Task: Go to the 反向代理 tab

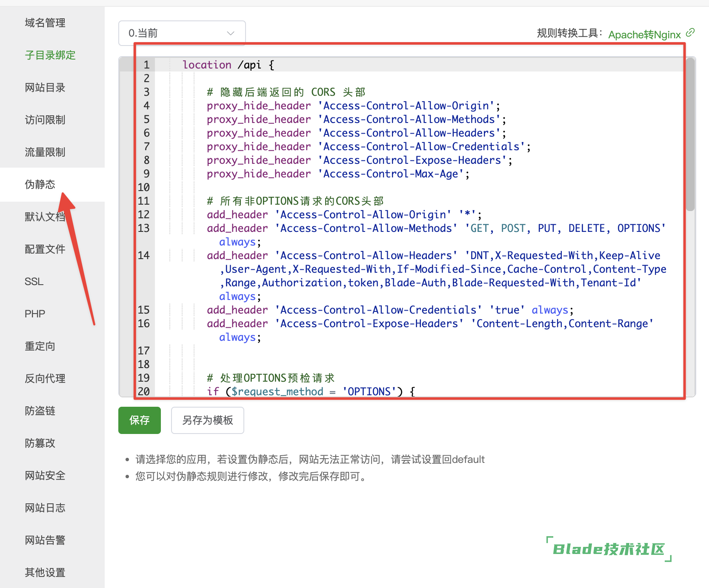Action: (x=45, y=379)
